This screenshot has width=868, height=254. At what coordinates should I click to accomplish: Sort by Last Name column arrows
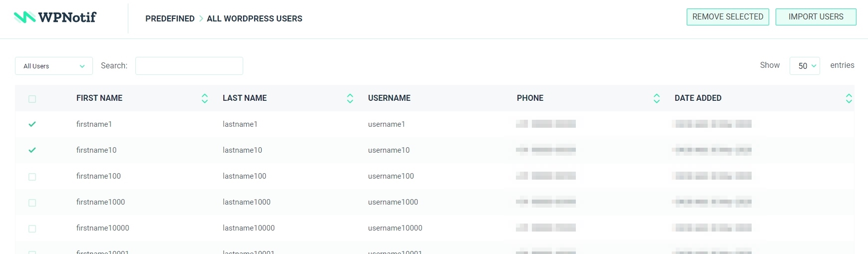click(350, 98)
